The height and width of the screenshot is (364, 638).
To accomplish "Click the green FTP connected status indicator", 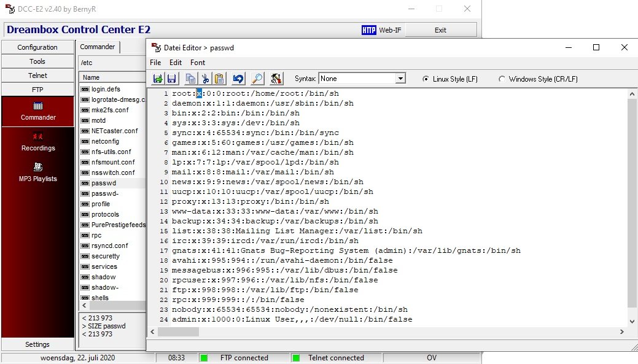I will (204, 358).
